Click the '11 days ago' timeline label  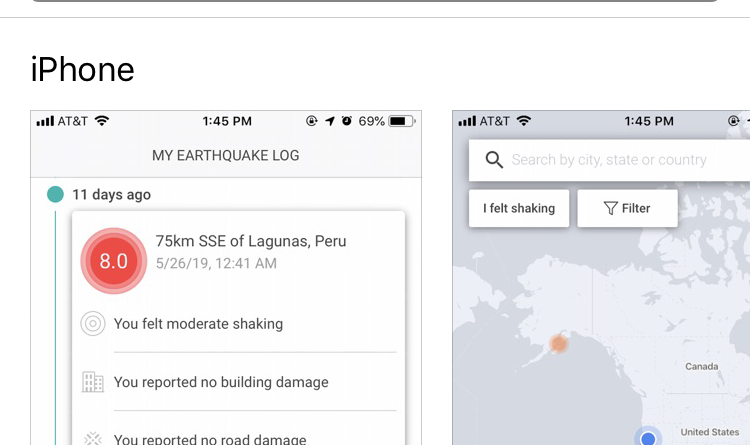coord(111,194)
